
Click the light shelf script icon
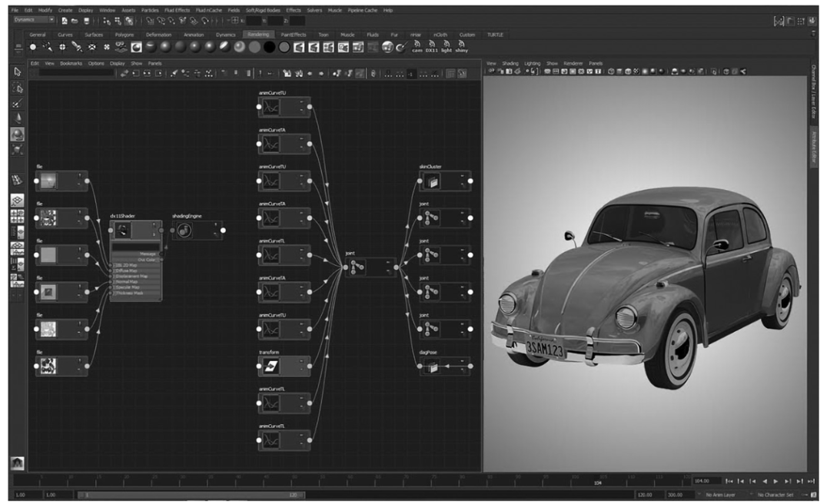pos(447,47)
